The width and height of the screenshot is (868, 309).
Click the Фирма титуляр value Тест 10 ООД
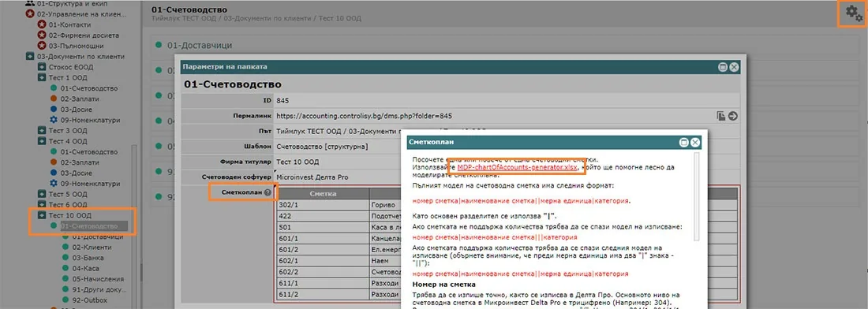[x=297, y=162]
